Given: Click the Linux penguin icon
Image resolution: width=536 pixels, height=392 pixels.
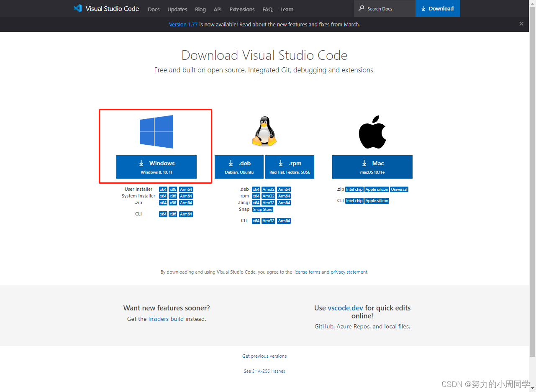Looking at the screenshot, I should coord(264,131).
